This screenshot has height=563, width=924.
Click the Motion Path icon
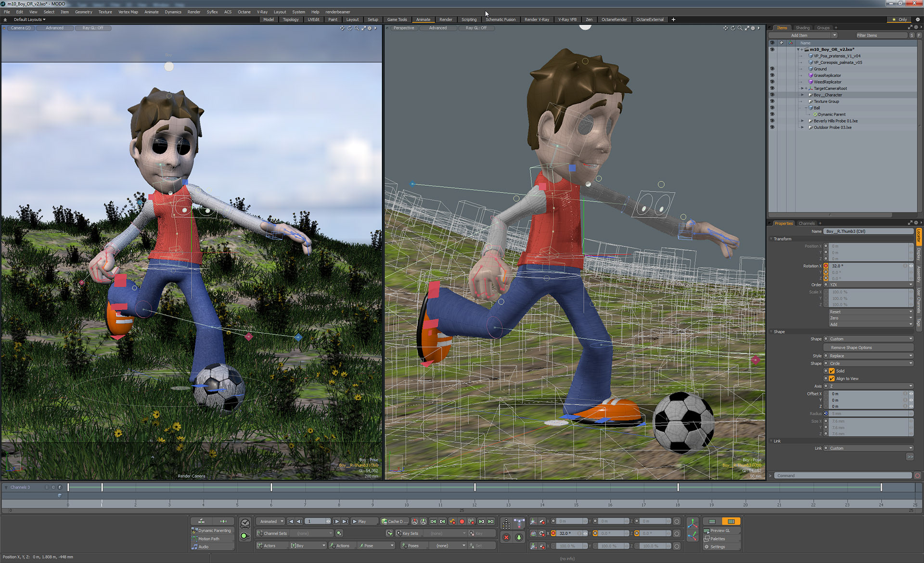coord(194,538)
